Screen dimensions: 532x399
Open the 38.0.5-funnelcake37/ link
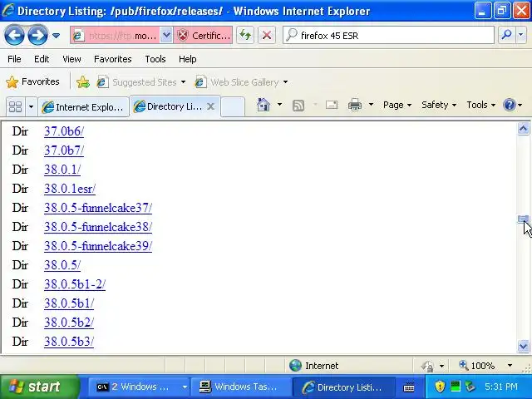pos(98,208)
